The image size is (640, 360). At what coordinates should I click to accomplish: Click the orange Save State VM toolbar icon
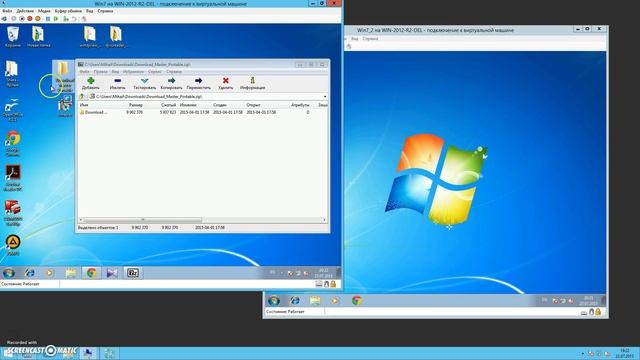(38, 19)
